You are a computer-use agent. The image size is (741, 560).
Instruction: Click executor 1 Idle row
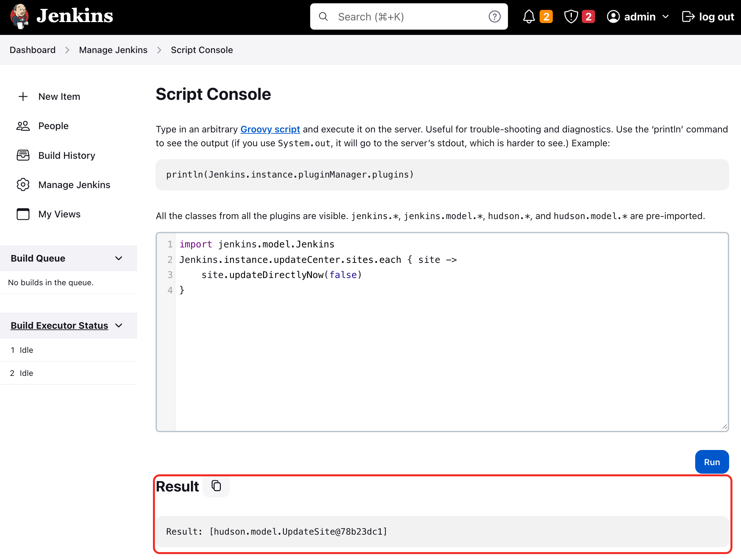pos(69,350)
